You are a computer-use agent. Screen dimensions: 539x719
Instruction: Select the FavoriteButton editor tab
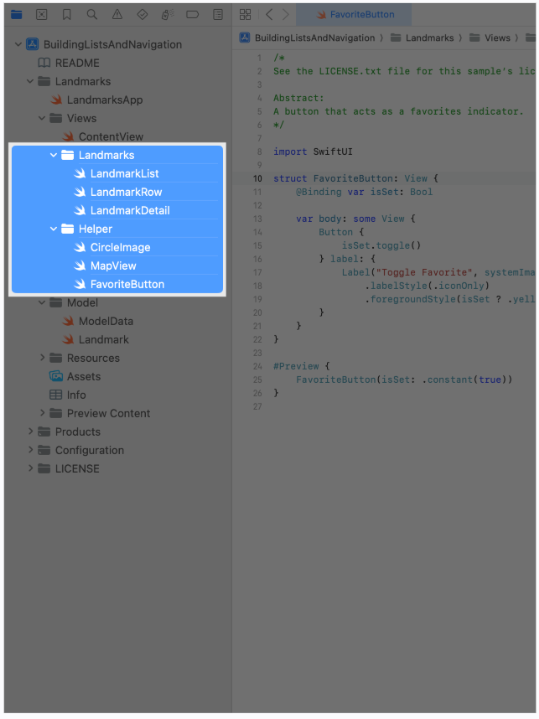[354, 15]
